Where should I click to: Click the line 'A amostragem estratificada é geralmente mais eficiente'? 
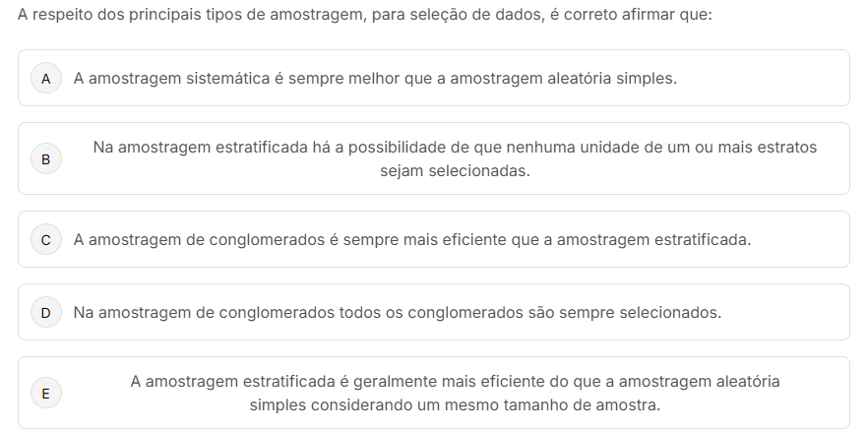click(455, 381)
